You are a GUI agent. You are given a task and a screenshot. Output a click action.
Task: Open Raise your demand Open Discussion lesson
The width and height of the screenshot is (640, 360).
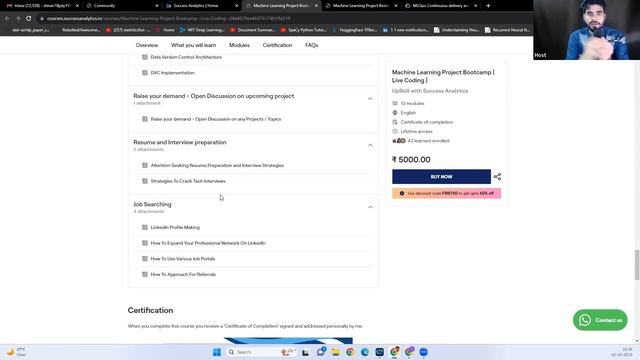coord(216,119)
